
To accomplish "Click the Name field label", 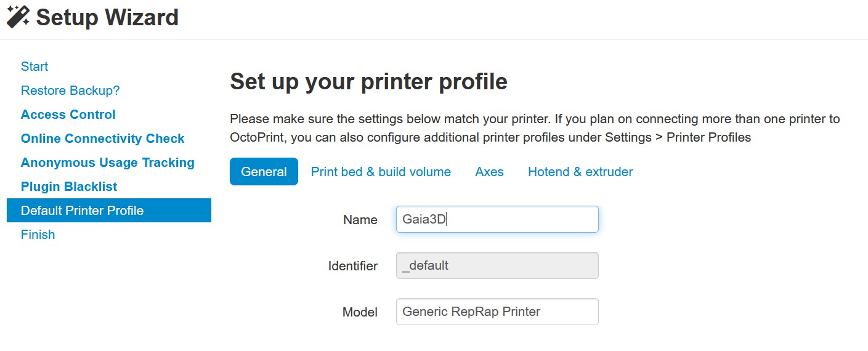I will coord(360,220).
